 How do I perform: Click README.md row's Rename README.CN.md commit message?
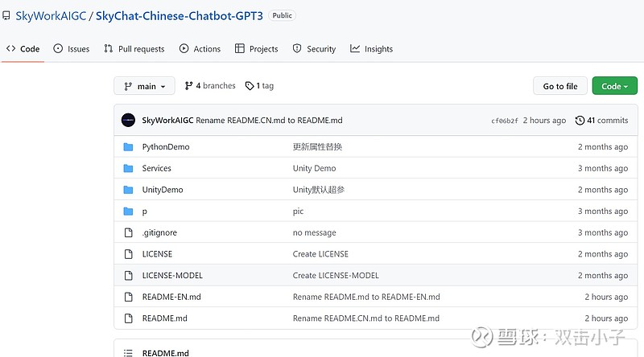[366, 318]
